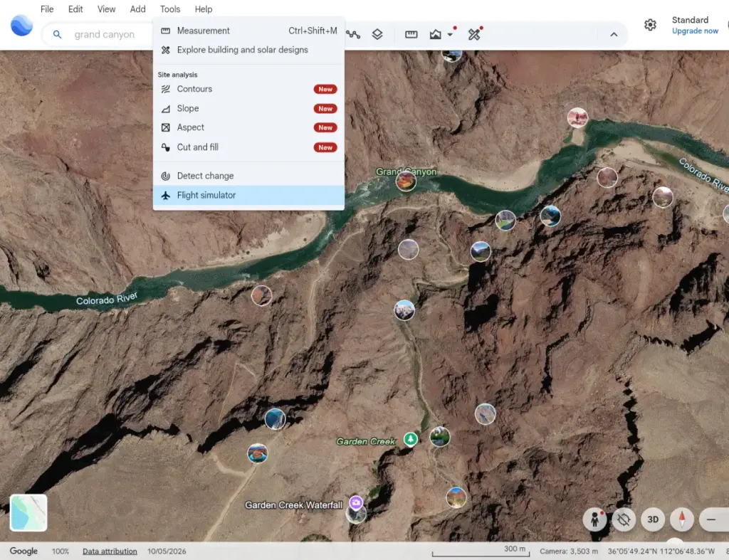729x560 pixels.
Task: Click Upgrade now link
Action: pyautogui.click(x=695, y=31)
